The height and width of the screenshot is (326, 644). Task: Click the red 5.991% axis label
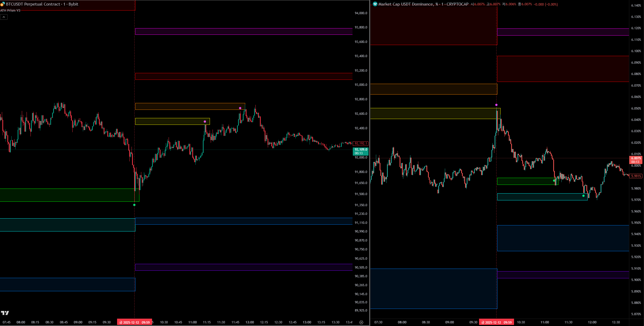point(636,176)
